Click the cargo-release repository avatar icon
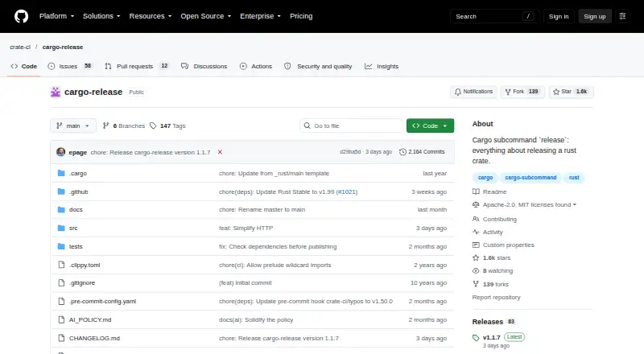This screenshot has height=354, width=644. (x=56, y=92)
